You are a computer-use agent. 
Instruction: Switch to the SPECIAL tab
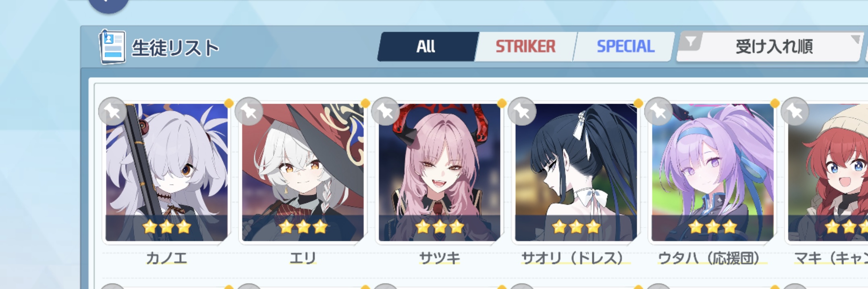coord(625,46)
